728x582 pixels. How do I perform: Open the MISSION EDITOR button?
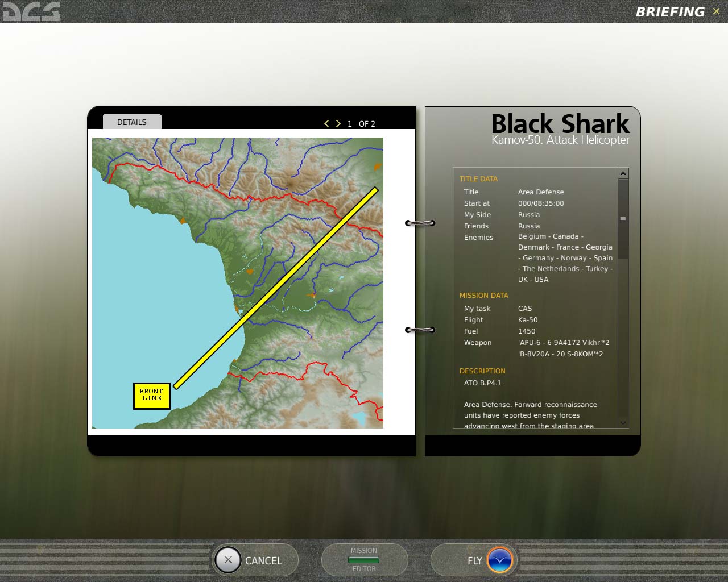364,560
